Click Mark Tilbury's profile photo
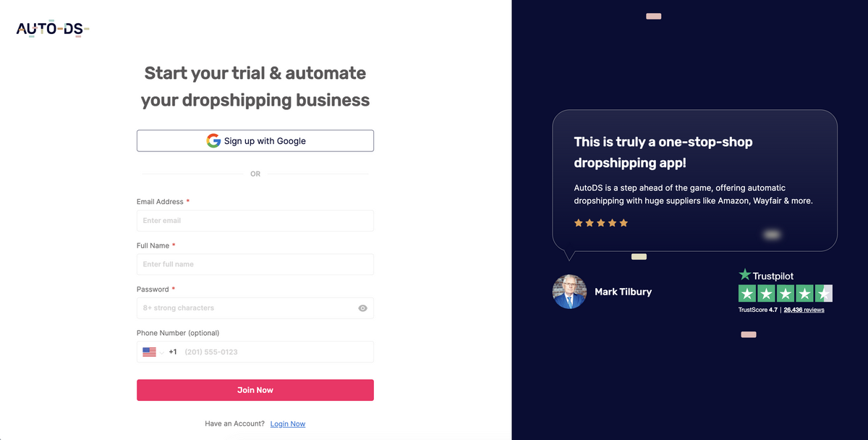 (x=569, y=292)
